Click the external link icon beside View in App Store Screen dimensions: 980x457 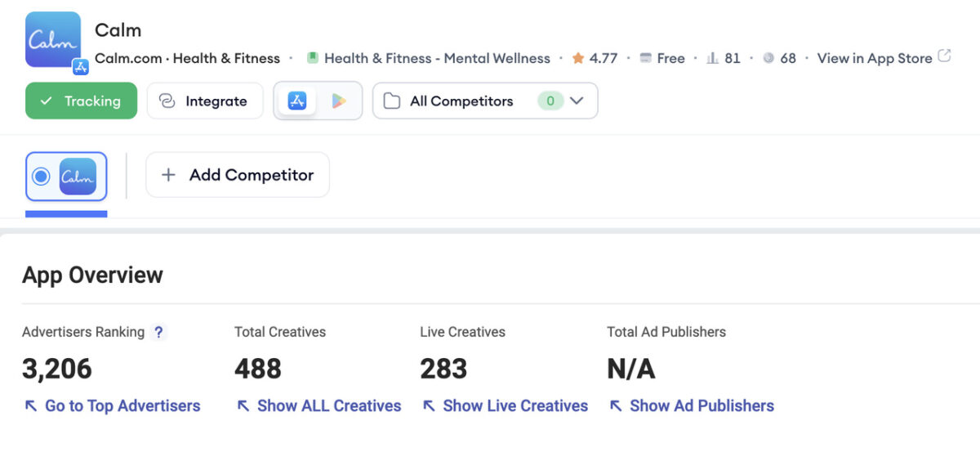point(944,57)
